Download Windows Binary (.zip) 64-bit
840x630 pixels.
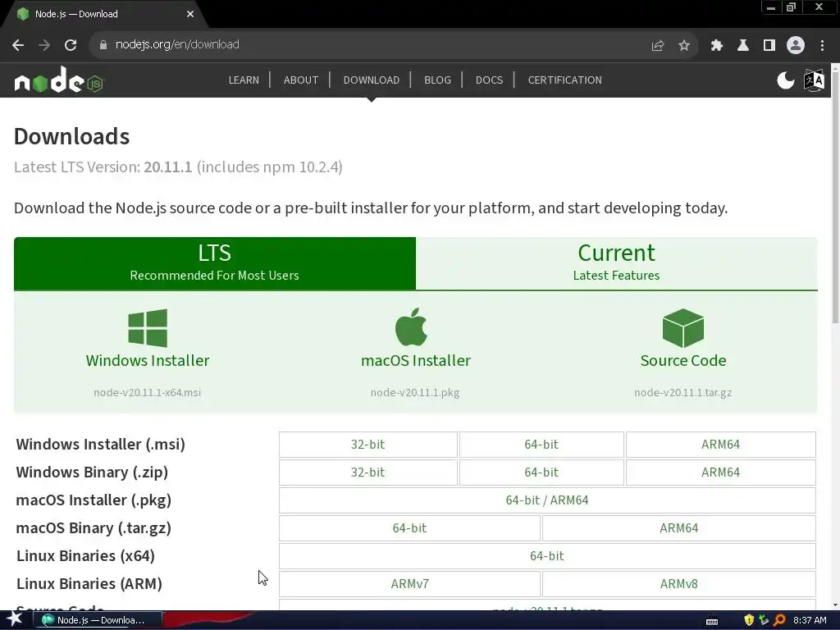tap(541, 472)
